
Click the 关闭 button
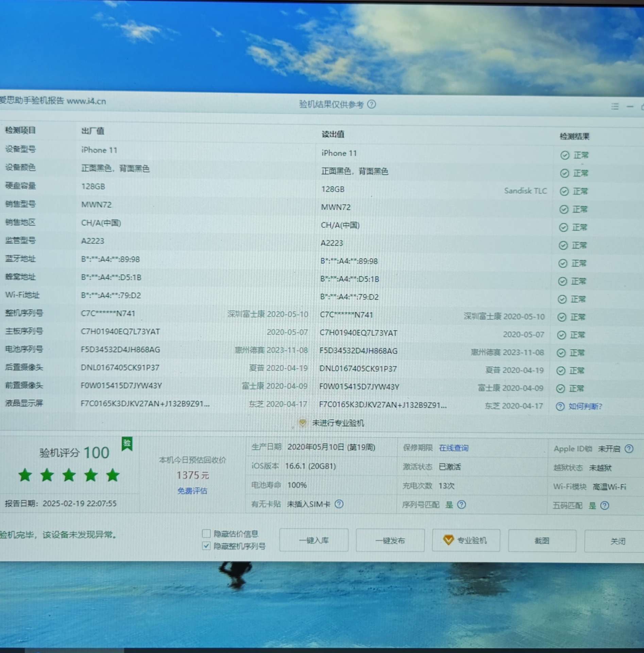click(x=617, y=541)
